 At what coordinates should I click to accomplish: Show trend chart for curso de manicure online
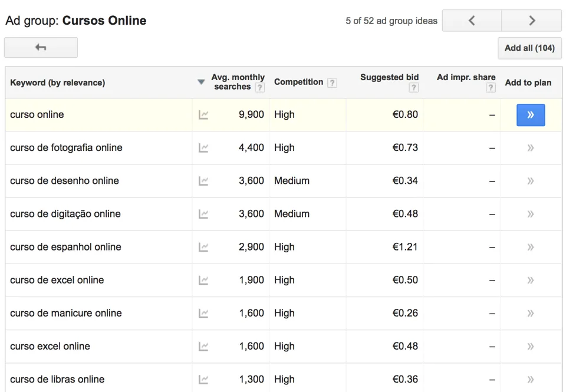(203, 314)
